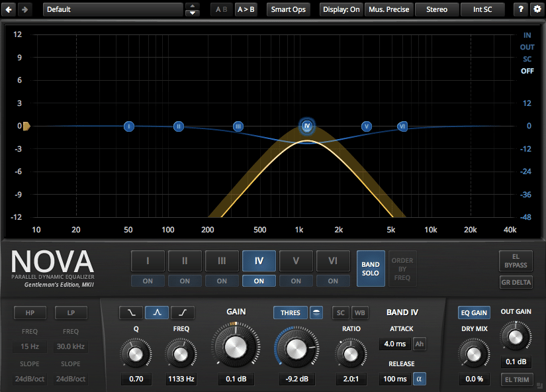Toggle band IV ON switch

point(259,281)
